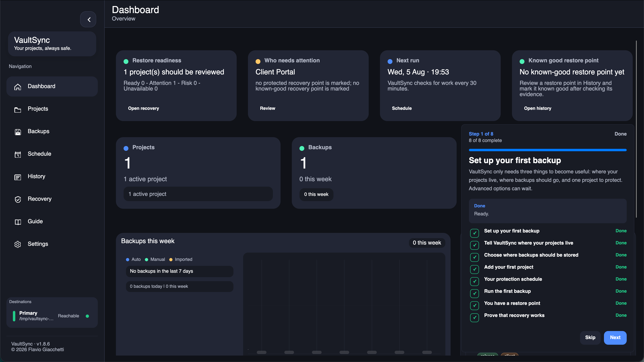Viewport: 644px width, 362px height.
Task: Click the blue Next button
Action: 615,337
